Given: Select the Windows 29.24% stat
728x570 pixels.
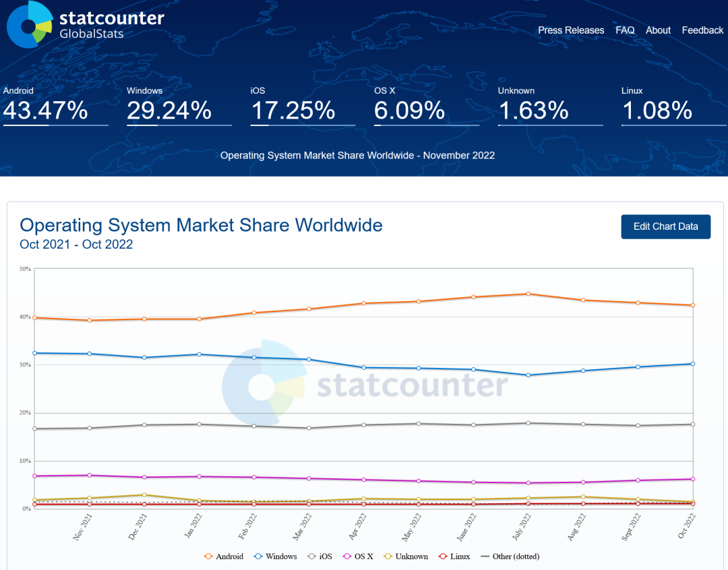Looking at the screenshot, I should click(169, 110).
